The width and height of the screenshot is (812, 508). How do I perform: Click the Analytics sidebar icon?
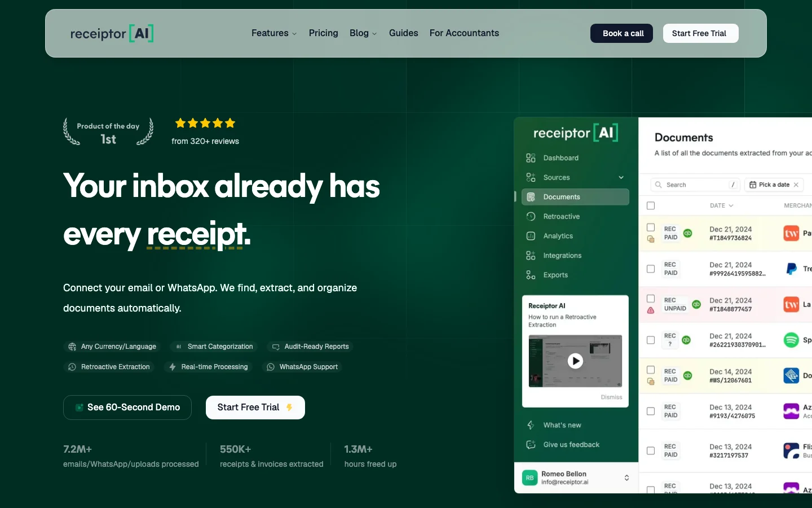(x=531, y=236)
